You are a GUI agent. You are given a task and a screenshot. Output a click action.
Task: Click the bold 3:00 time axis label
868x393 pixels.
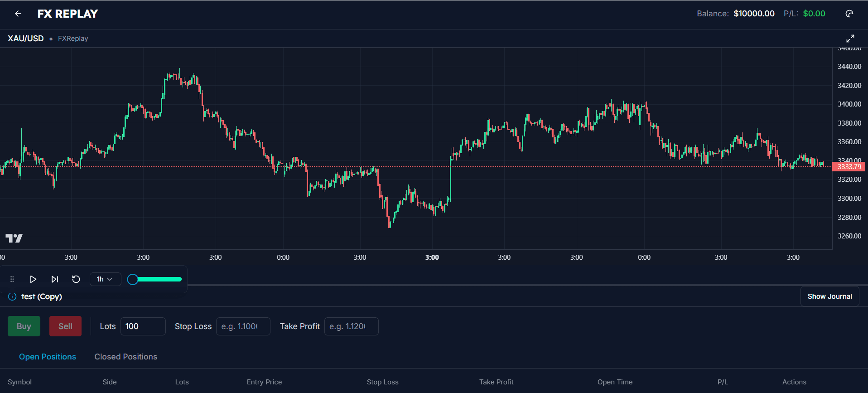pyautogui.click(x=432, y=257)
